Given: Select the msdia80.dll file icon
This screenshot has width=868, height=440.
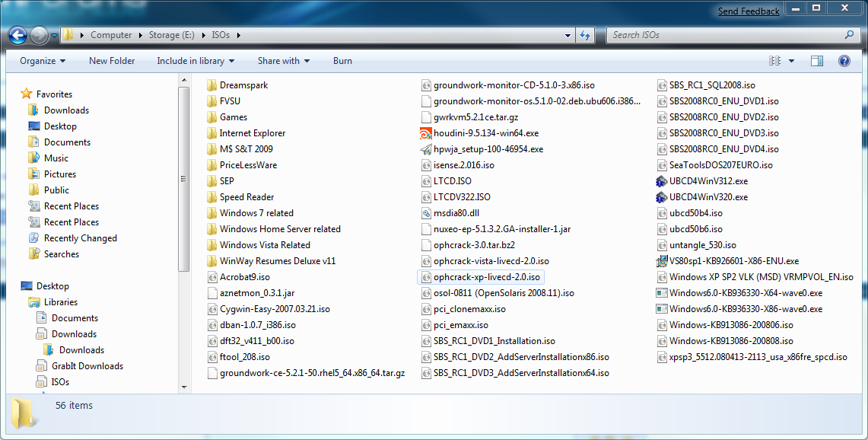Looking at the screenshot, I should (426, 213).
